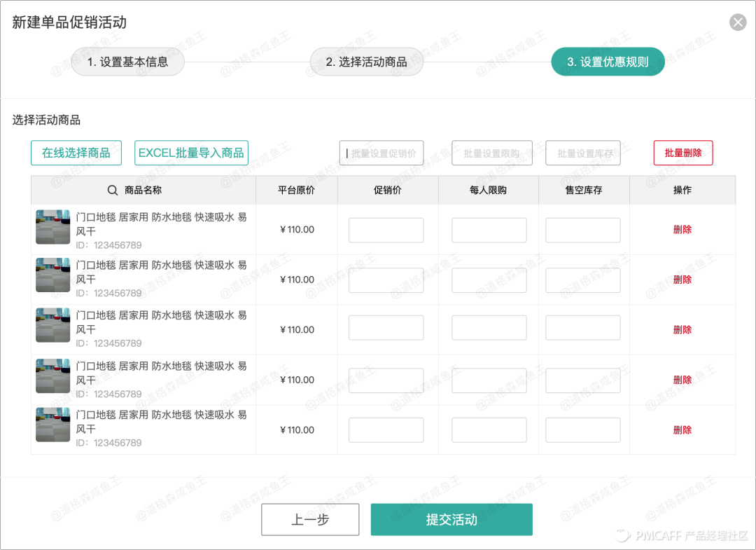Click 删除 link in the third row
Screen dimensions: 756x550
point(682,330)
